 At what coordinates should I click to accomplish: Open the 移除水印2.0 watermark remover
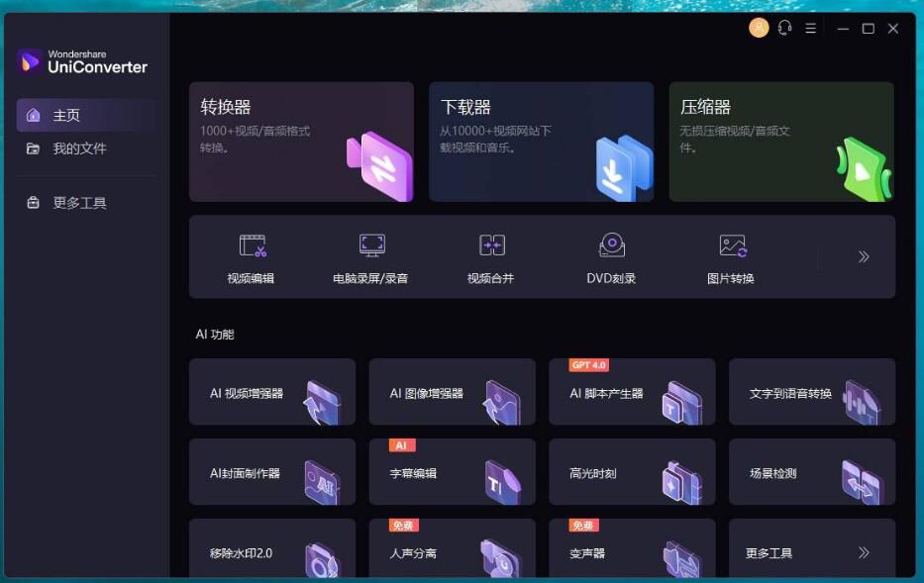pos(271,551)
